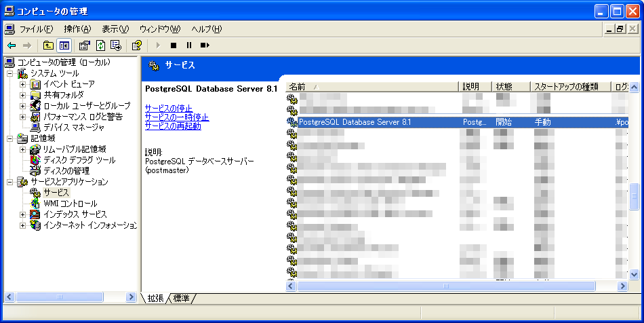
Task: Select パフォーマンス ログと警告 in the tree
Action: tap(83, 117)
